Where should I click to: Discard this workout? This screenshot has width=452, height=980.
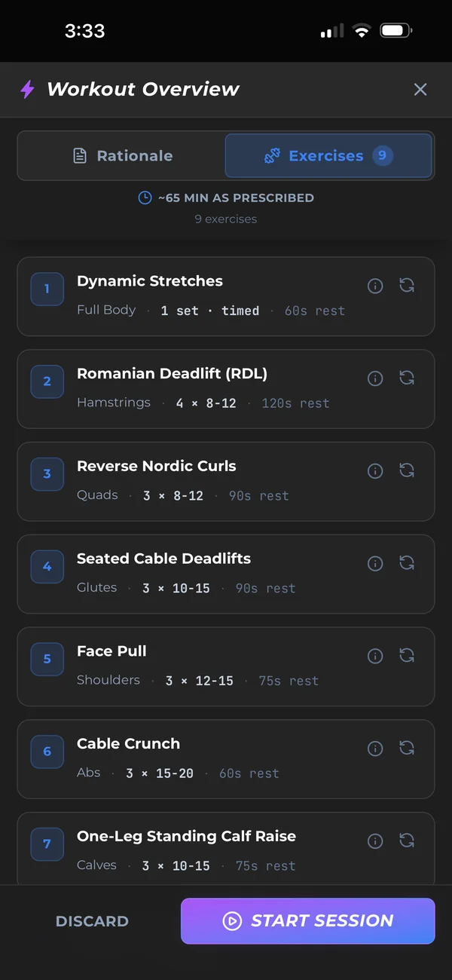(x=92, y=921)
